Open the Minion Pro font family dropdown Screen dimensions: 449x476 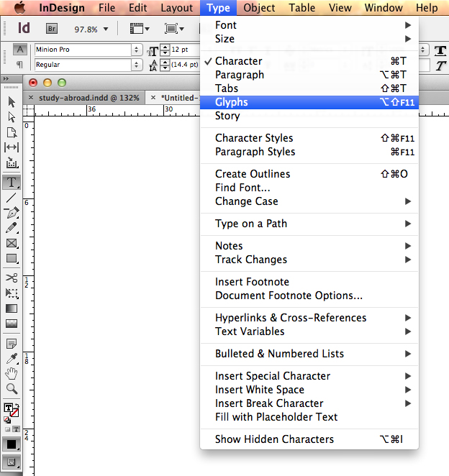[137, 50]
